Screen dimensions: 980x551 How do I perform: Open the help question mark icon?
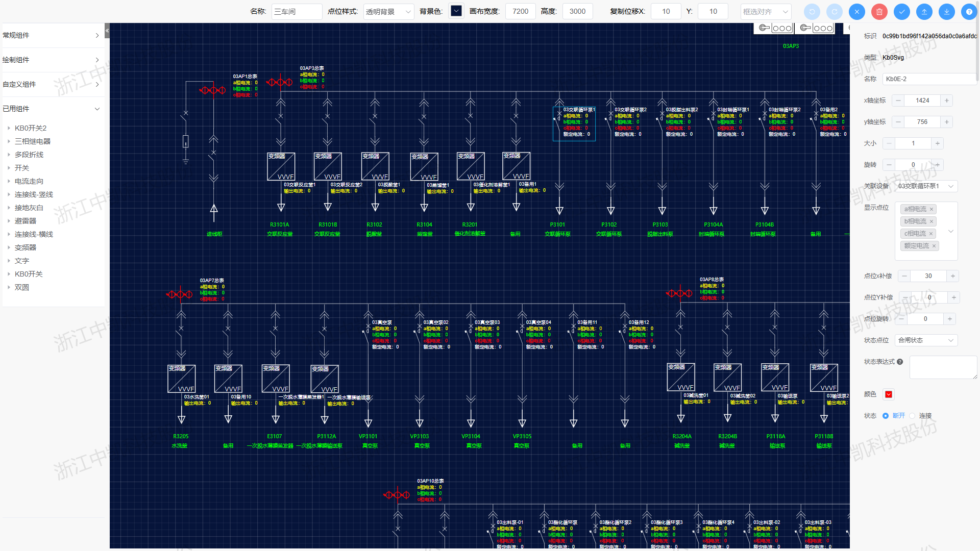pyautogui.click(x=969, y=12)
